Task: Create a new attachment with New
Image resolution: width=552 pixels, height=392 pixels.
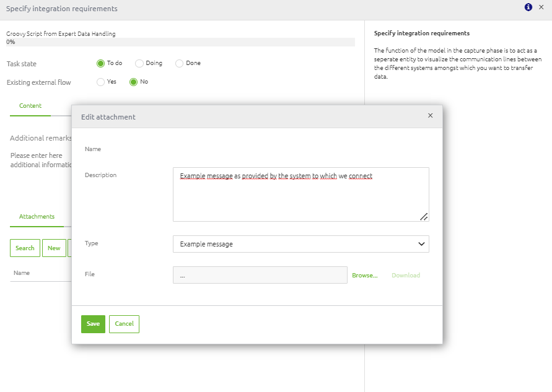Action: [x=54, y=248]
